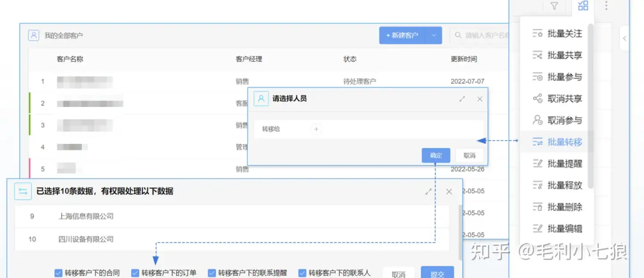Screen dimensions: 644x278
Task: Click the 请选择人员 dialog person icon
Action: [x=261, y=98]
